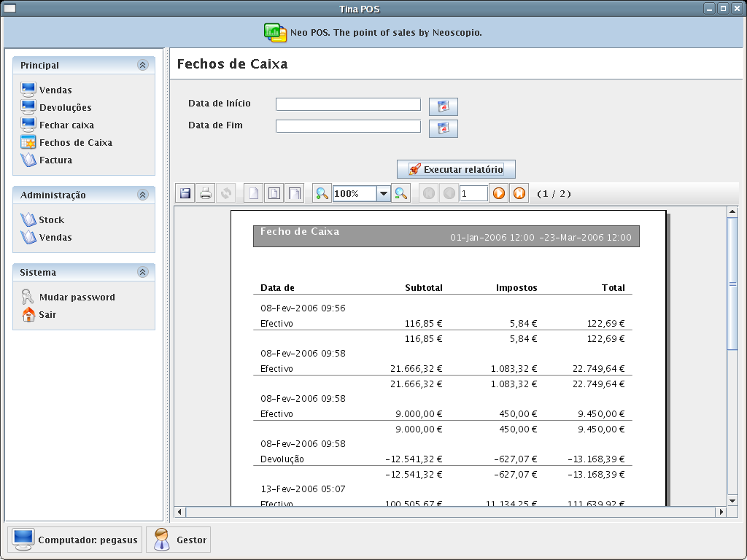Click the Computador: pegasus status button
Screen dimensions: 747x560
pos(75,540)
